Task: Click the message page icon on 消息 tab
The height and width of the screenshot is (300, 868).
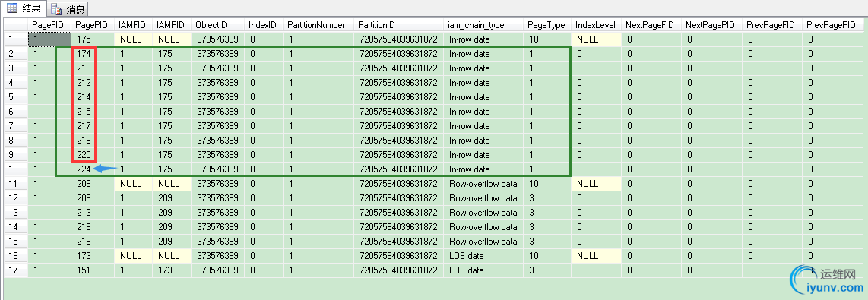Action: pos(56,9)
